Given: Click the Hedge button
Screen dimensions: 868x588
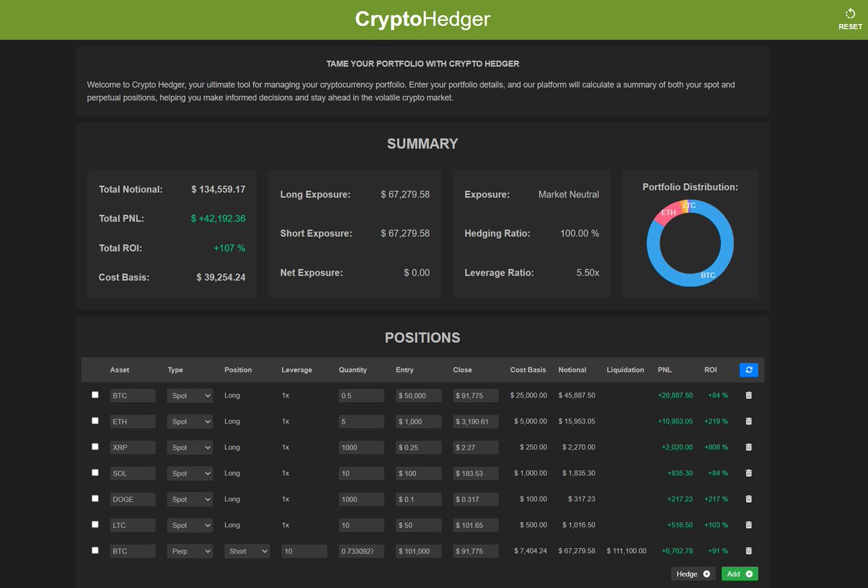Looking at the screenshot, I should (x=692, y=573).
